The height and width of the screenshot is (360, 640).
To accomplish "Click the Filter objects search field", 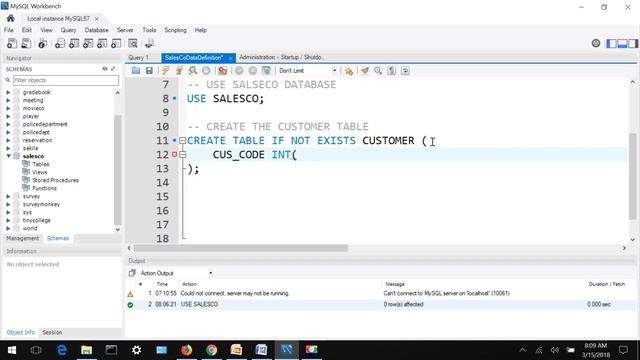I will point(66,80).
